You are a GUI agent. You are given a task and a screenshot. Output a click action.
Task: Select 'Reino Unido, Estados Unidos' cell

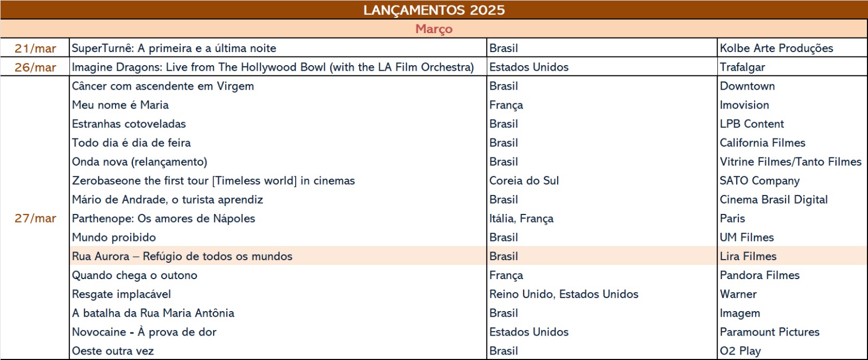564,294
